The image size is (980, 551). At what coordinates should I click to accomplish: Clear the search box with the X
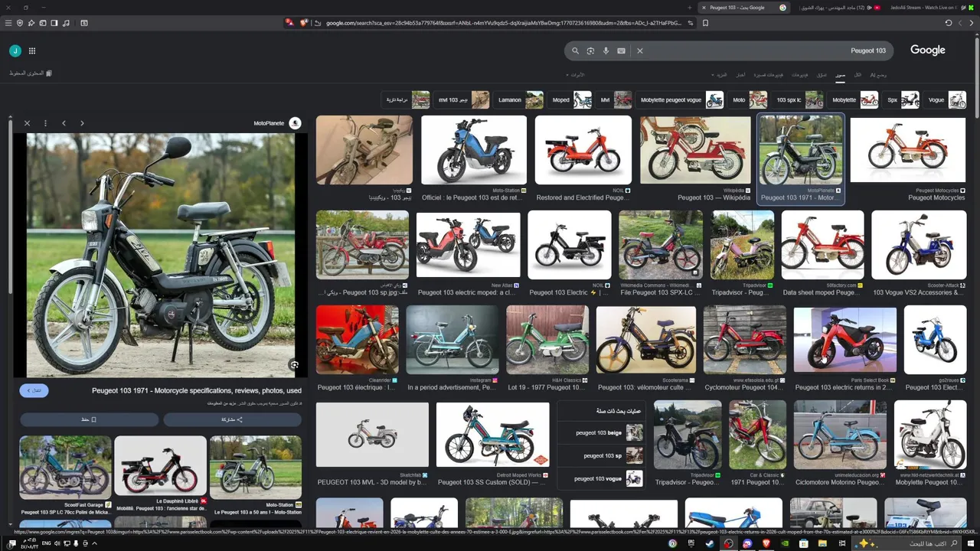coord(640,51)
